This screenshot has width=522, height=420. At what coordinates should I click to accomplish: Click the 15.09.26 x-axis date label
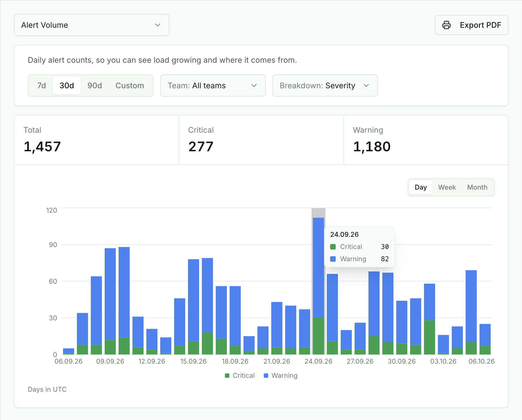tap(194, 361)
